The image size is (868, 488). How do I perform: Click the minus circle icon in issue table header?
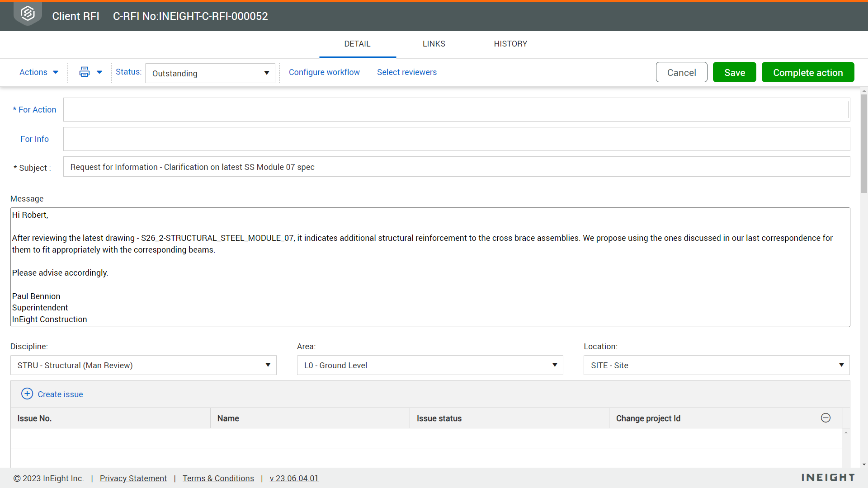[826, 418]
